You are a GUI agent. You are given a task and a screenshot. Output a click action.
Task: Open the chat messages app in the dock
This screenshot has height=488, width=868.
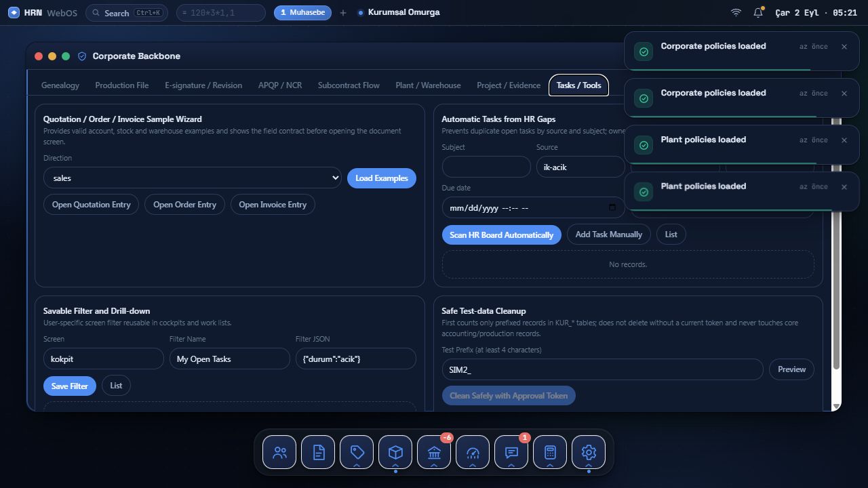coord(511,452)
